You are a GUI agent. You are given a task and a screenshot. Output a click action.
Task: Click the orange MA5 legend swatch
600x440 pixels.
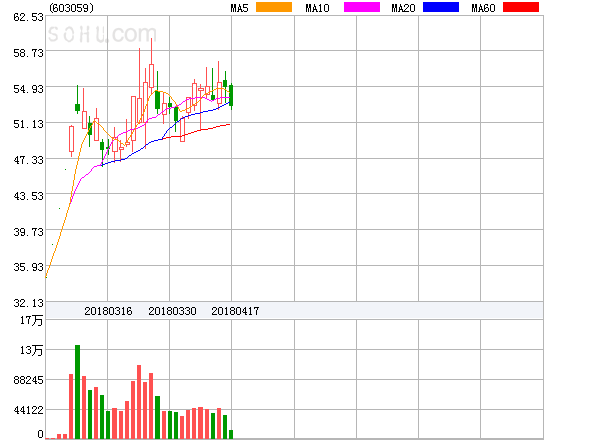coord(274,7)
